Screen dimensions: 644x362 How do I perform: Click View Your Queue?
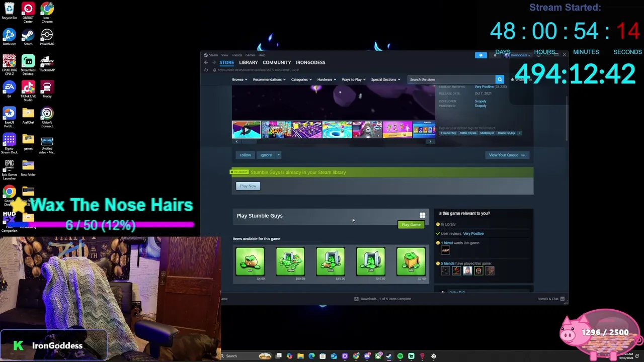[507, 155]
